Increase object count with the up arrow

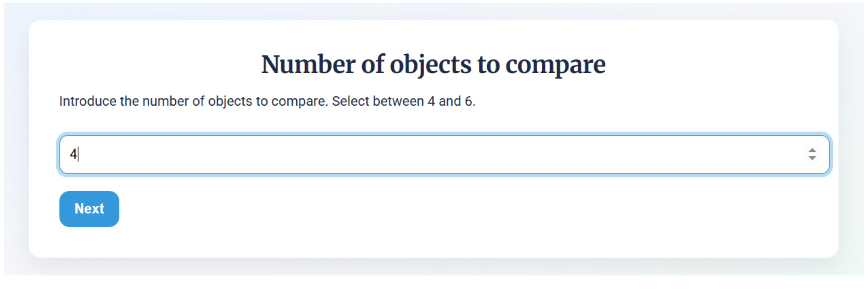click(812, 150)
